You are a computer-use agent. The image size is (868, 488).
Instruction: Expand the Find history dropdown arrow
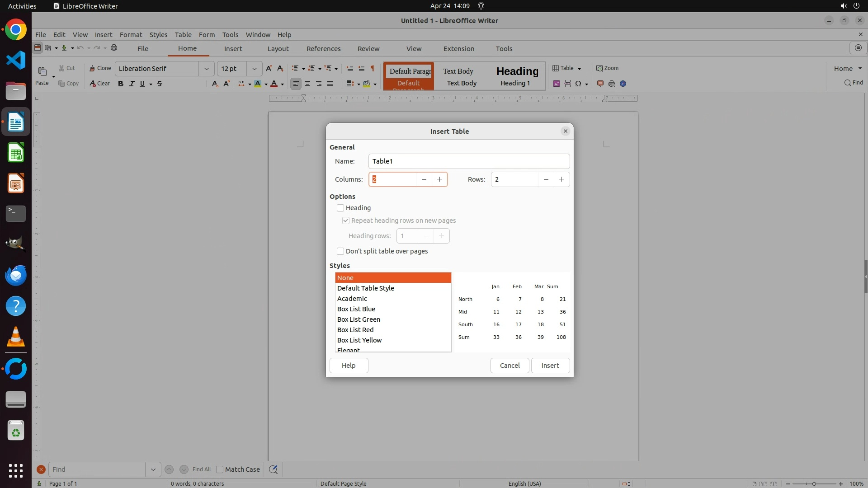[153, 469]
